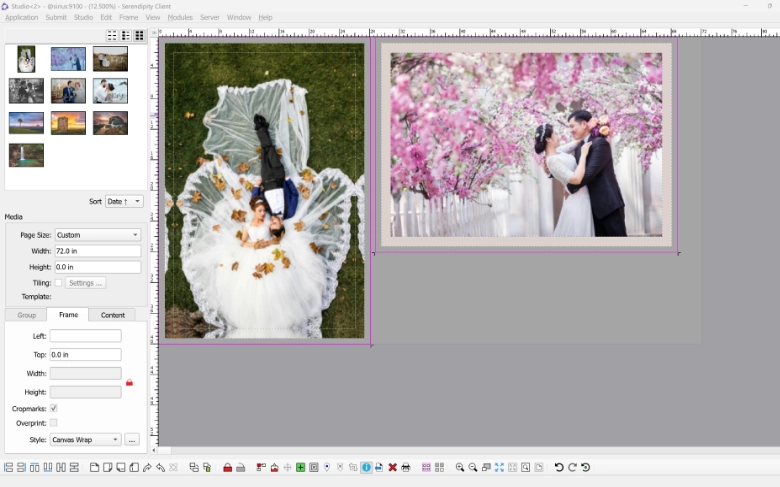Image resolution: width=780 pixels, height=487 pixels.
Task: Click the blue info icon
Action: pyautogui.click(x=366, y=468)
